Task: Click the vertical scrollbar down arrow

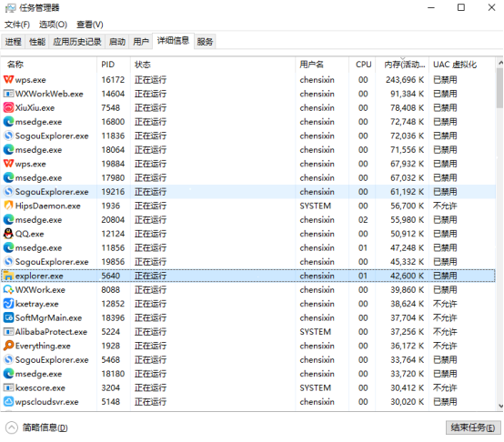Action: (x=500, y=406)
